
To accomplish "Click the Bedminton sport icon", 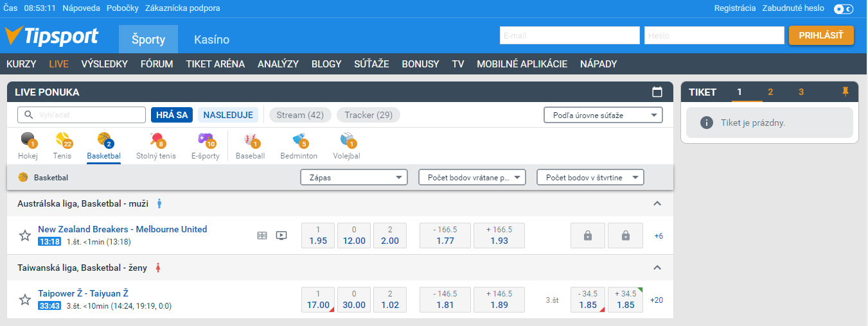I will 299,146.
